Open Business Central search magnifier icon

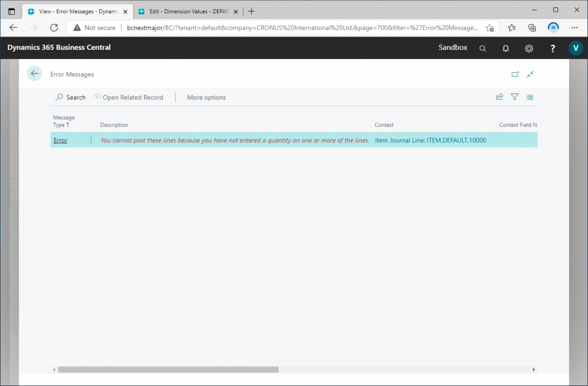tap(482, 48)
